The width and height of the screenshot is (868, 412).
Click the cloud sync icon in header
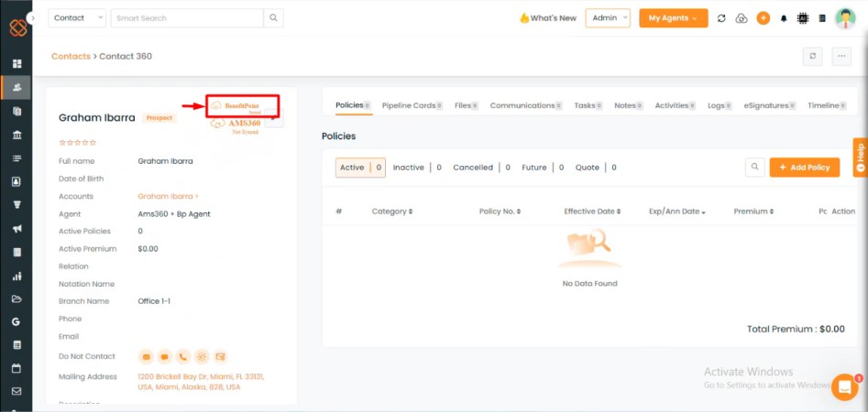coord(742,18)
